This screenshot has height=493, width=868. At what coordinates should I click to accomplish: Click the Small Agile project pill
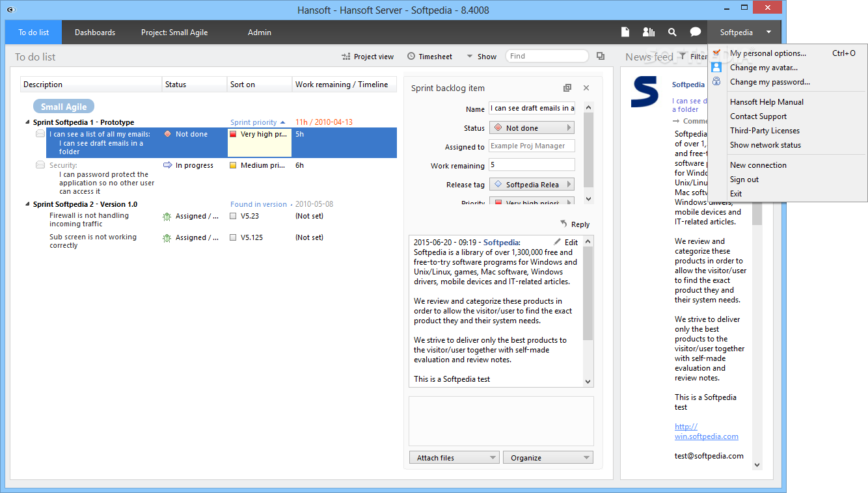[x=64, y=107]
